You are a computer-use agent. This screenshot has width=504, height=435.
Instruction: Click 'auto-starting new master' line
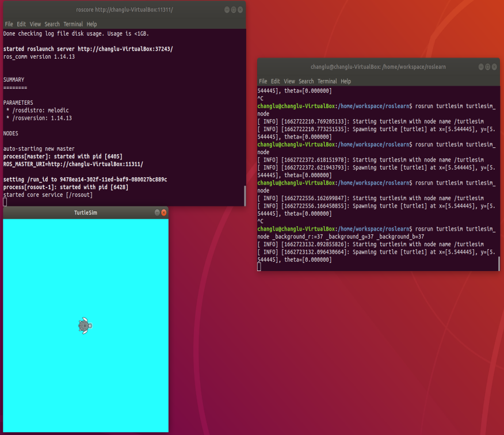pyautogui.click(x=39, y=149)
